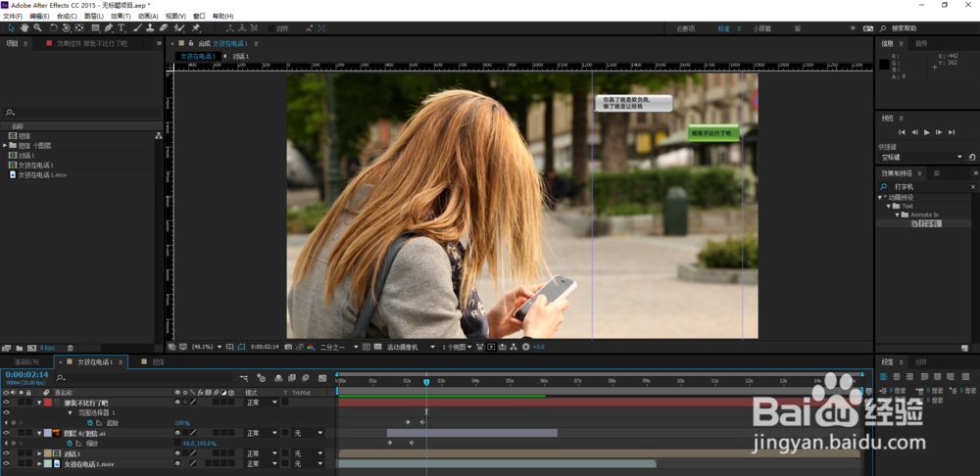
Task: Click reset exposure icon in viewer
Action: 525,347
